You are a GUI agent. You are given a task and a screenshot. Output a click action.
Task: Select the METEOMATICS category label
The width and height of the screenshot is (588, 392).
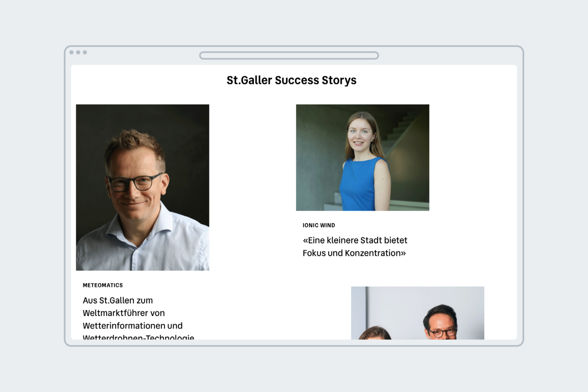[x=103, y=285]
